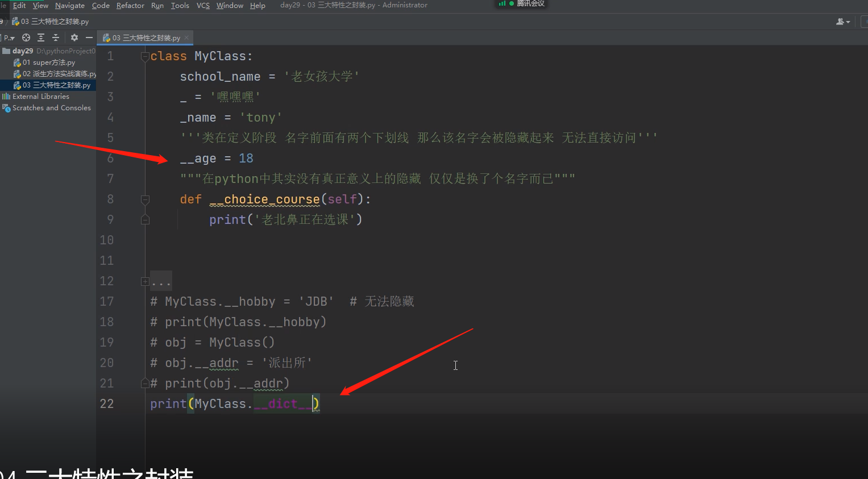Click the __dict__ attribute on line 22

(283, 404)
